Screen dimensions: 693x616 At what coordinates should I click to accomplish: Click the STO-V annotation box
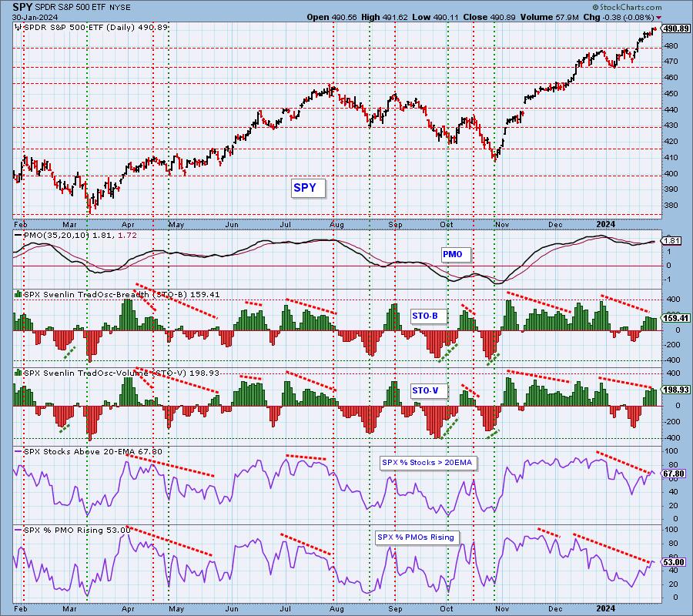[x=428, y=390]
